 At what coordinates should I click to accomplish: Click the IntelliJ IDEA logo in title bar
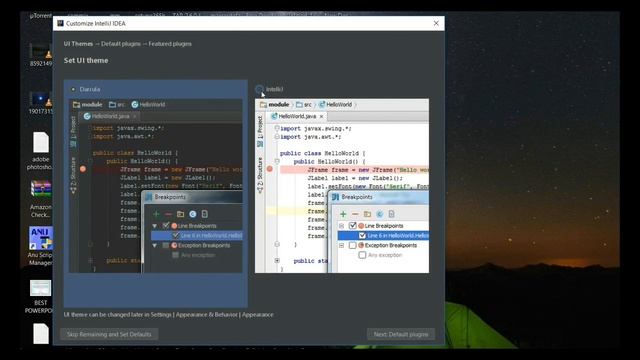[x=60, y=23]
